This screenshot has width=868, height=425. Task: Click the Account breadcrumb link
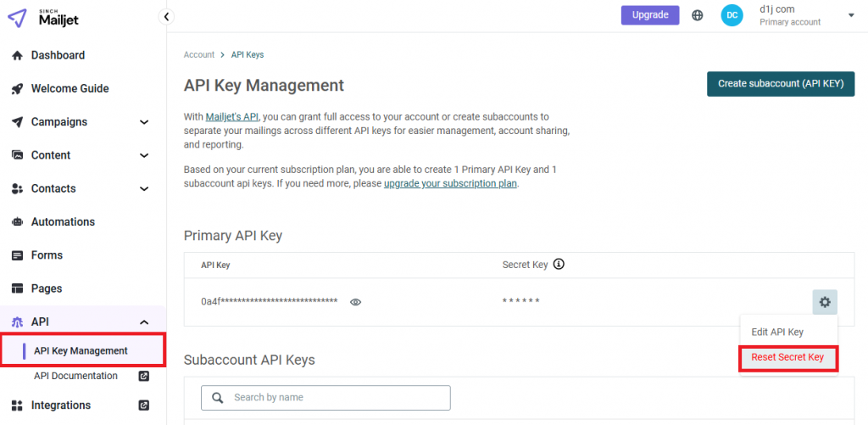coord(198,54)
